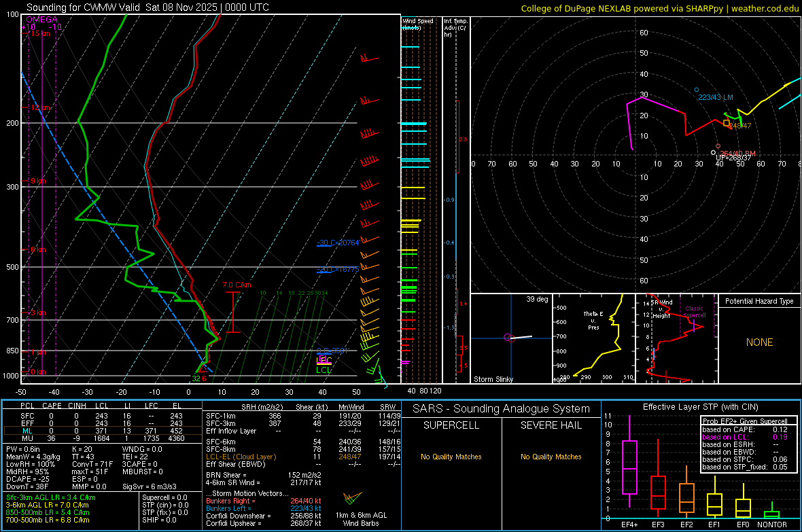Select the SFC-1km SRH row

pyautogui.click(x=303, y=416)
